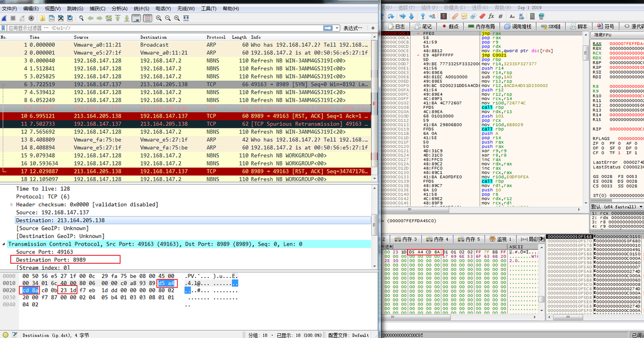
Task: Open the 分析(A) menu
Action: [x=120, y=9]
